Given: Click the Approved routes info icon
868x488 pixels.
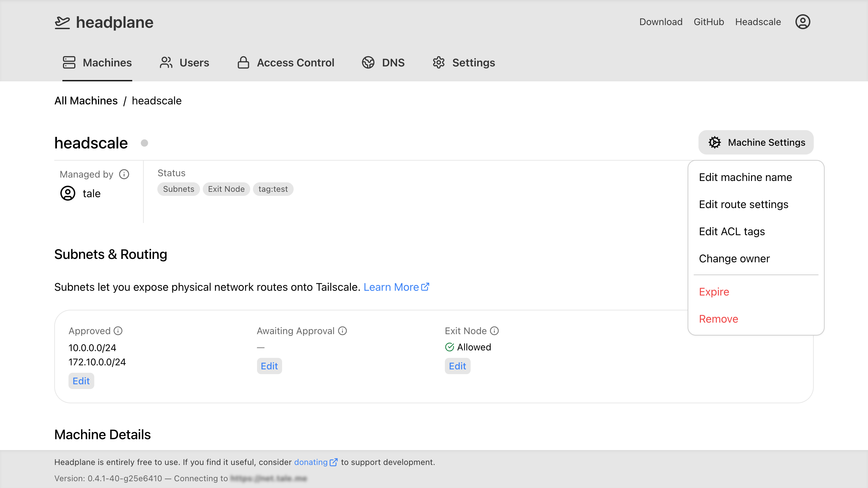Looking at the screenshot, I should (118, 331).
